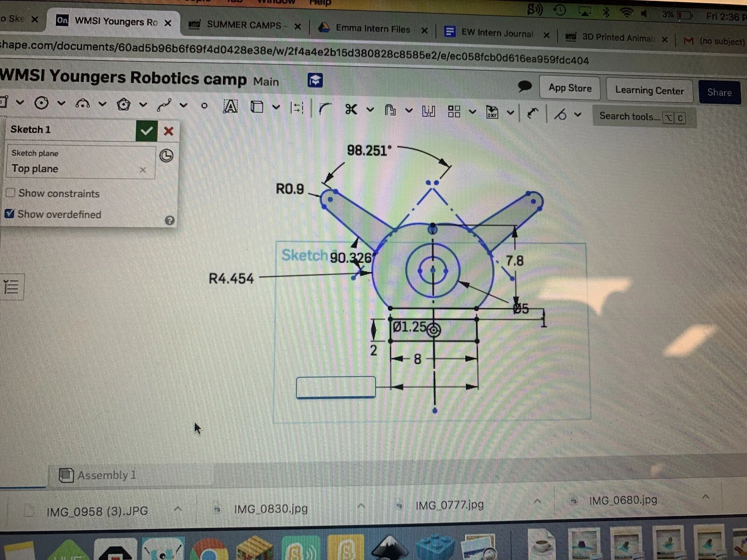Confirm Sketch 1 with green checkmark
The image size is (747, 560).
[147, 131]
